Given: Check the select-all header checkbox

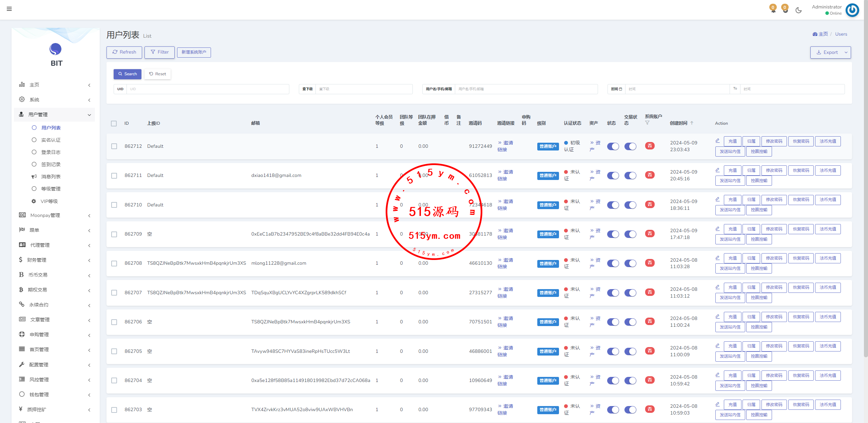Looking at the screenshot, I should coord(114,123).
